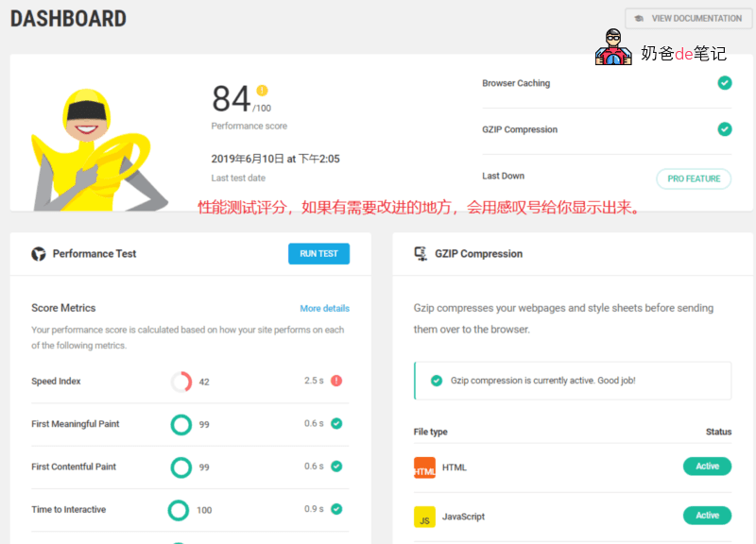
Task: Click the Active status badge for JavaScript
Action: click(707, 516)
